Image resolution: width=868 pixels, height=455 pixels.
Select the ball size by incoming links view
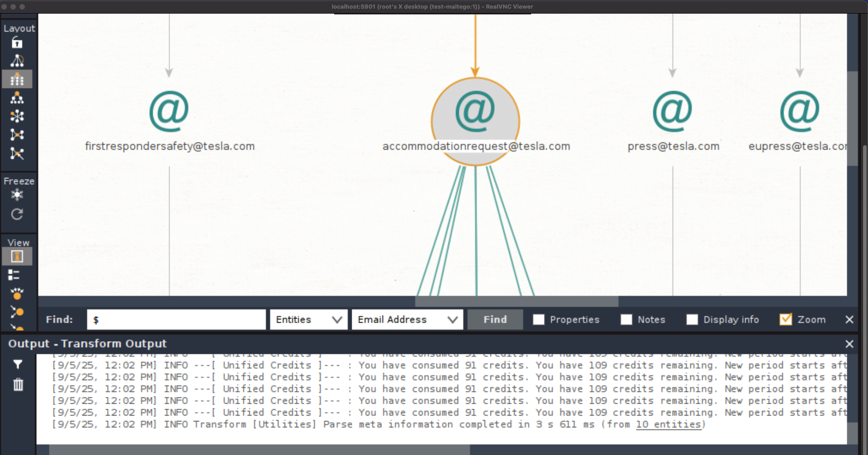(17, 312)
